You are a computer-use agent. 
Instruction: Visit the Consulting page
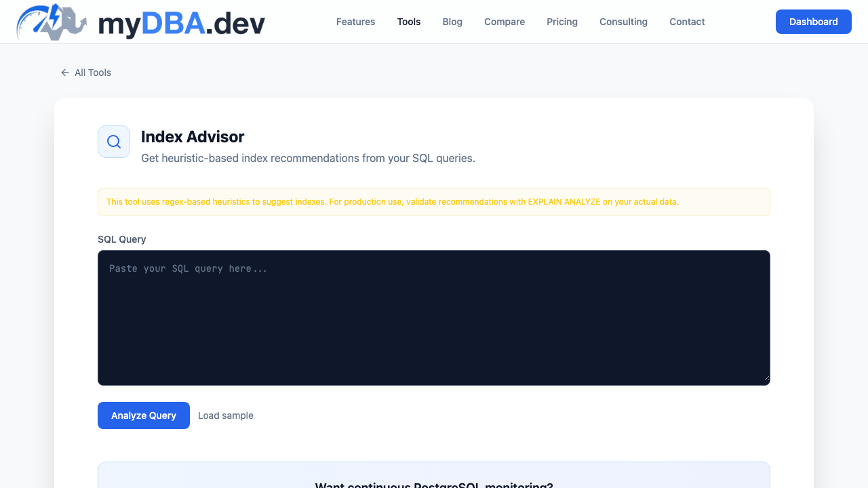coord(623,22)
